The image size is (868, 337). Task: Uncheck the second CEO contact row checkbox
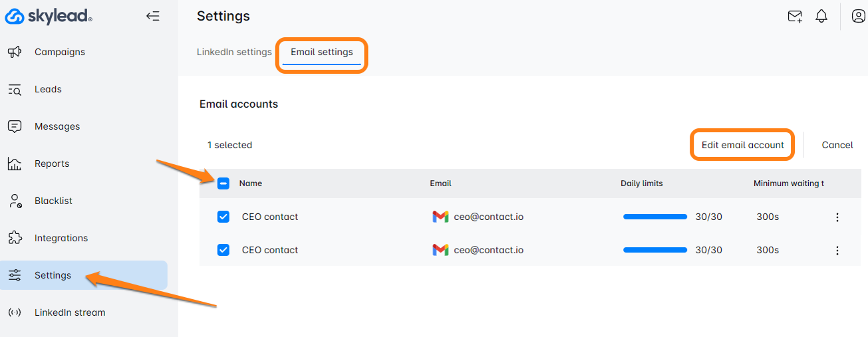click(223, 250)
